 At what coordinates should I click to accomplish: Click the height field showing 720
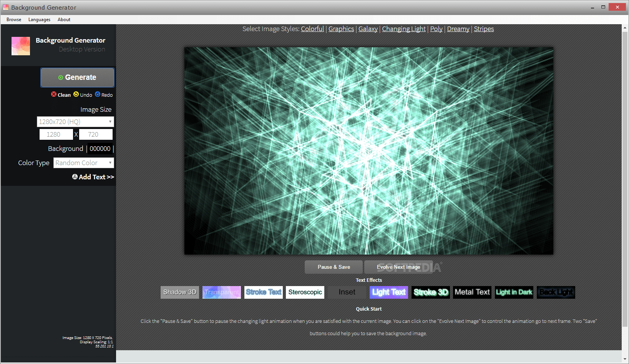(x=96, y=134)
